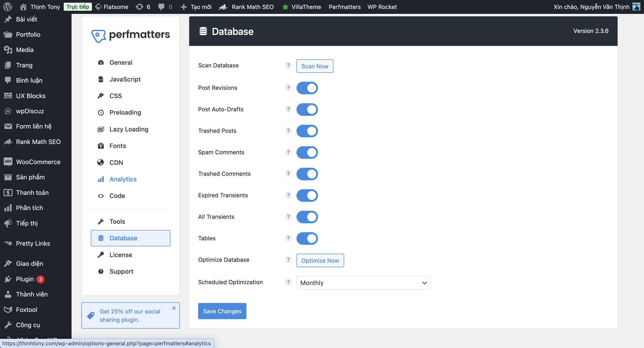Switch to the Analytics tab

tap(123, 179)
